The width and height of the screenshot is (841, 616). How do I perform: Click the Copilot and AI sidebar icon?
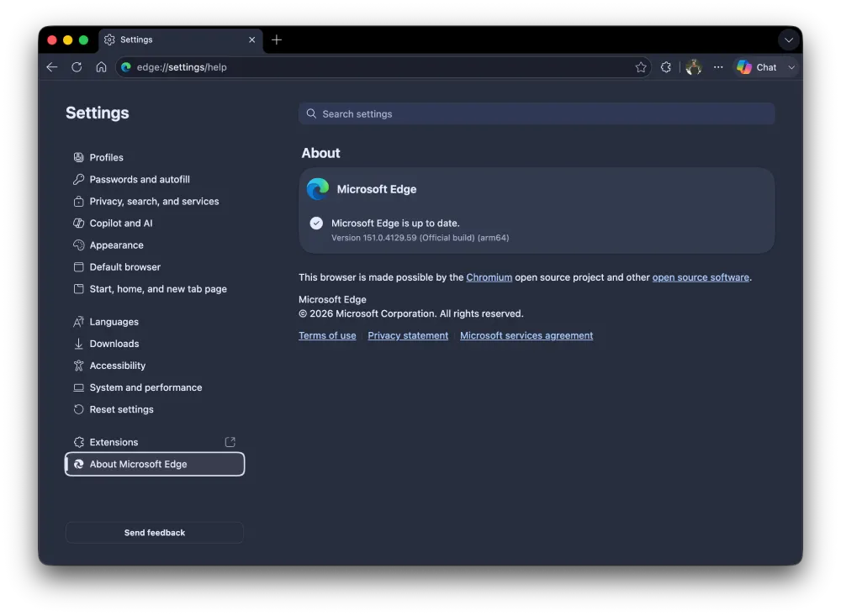point(78,223)
